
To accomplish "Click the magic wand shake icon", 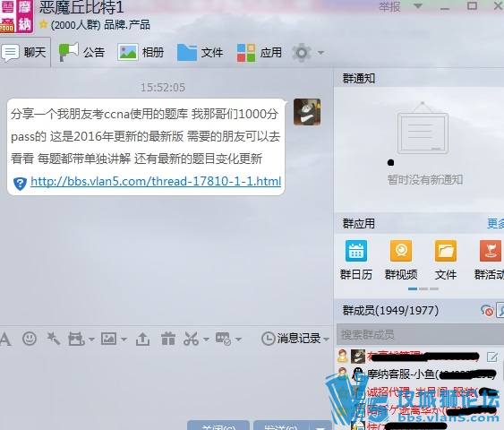I will 53,339.
